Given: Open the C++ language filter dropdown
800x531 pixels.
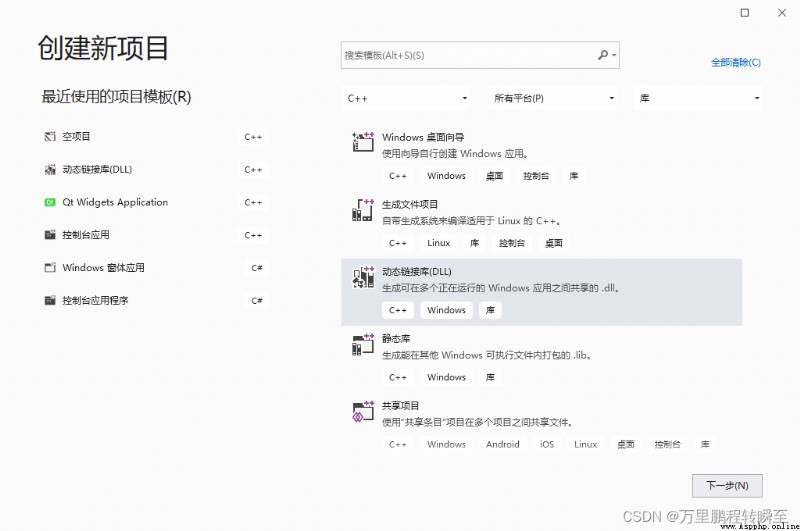Looking at the screenshot, I should pos(406,98).
